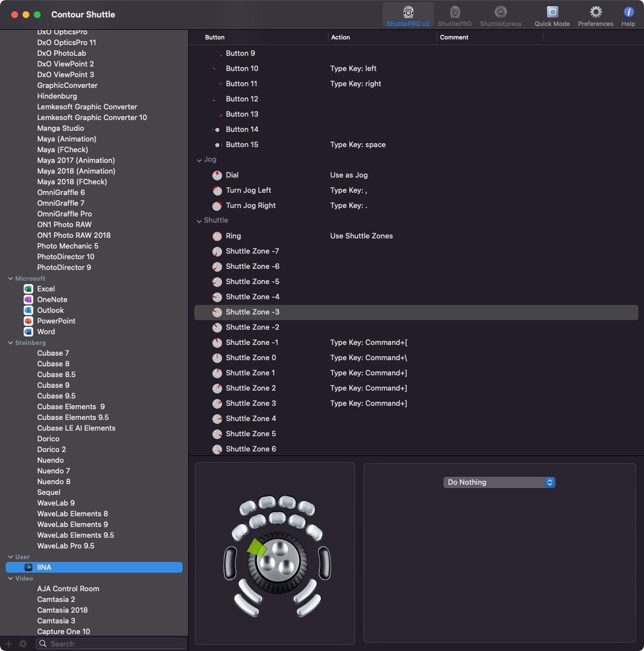Open Quick Mode from the toolbar
Image resolution: width=644 pixels, height=651 pixels.
[x=552, y=15]
